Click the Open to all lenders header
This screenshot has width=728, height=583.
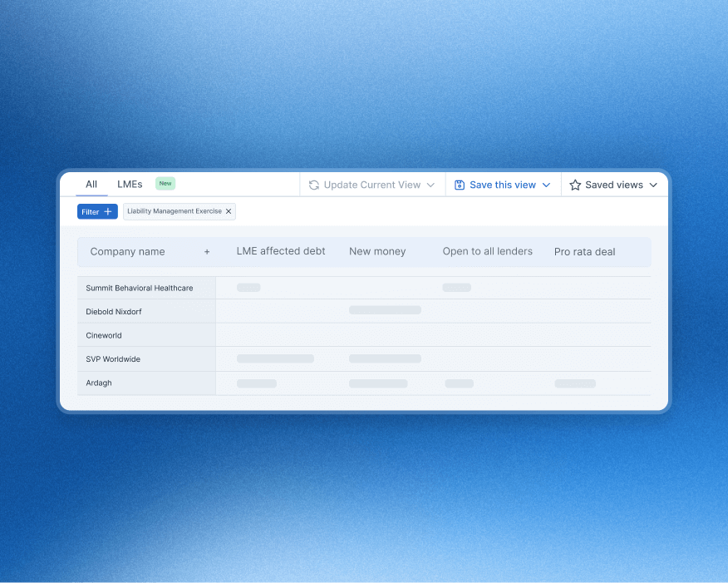(x=488, y=251)
